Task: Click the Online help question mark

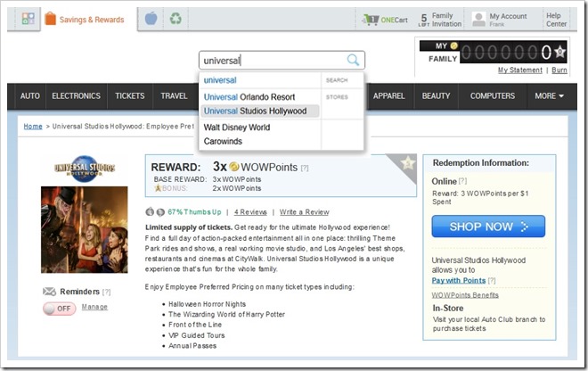Action: tap(462, 181)
